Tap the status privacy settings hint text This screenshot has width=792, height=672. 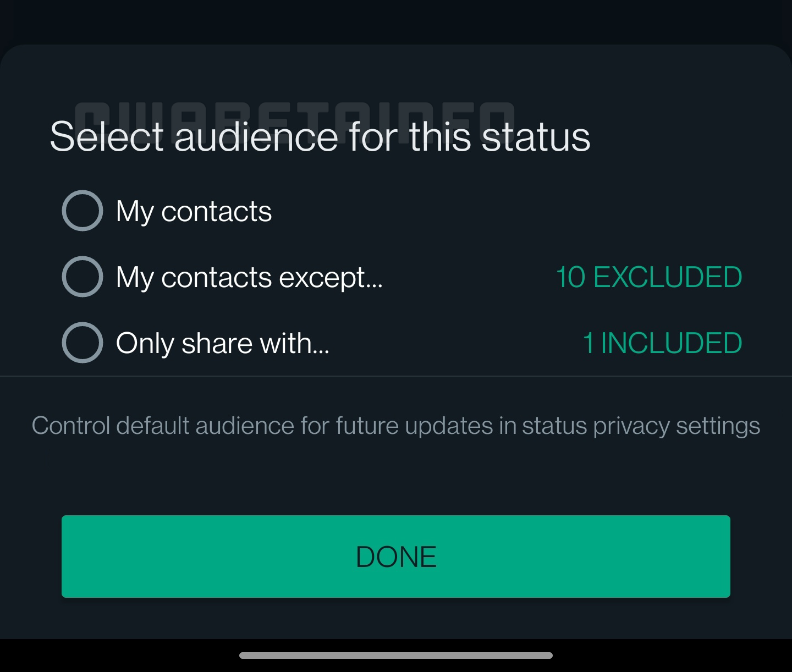(395, 426)
